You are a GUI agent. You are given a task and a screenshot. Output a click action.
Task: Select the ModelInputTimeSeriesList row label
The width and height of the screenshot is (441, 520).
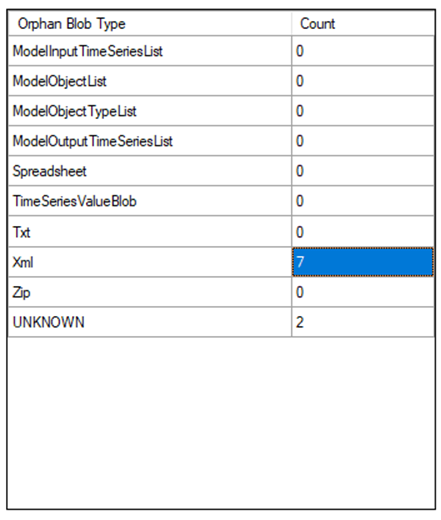150,51
